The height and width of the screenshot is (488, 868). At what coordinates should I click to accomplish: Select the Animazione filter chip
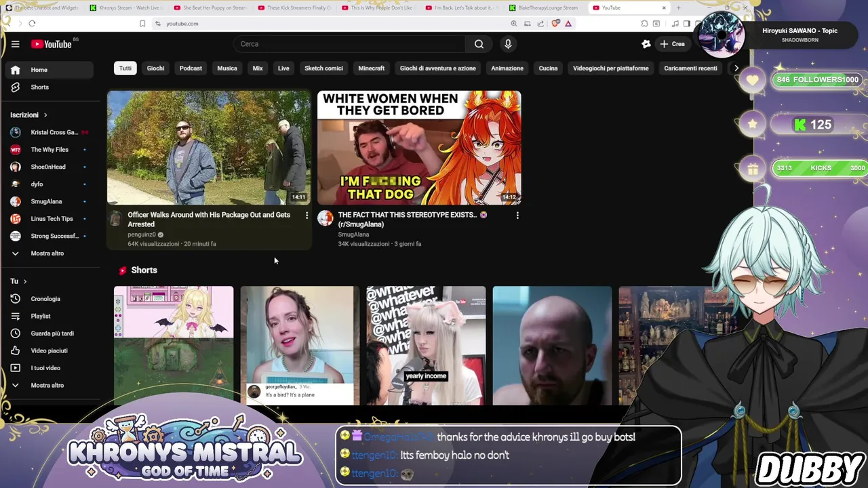(507, 68)
